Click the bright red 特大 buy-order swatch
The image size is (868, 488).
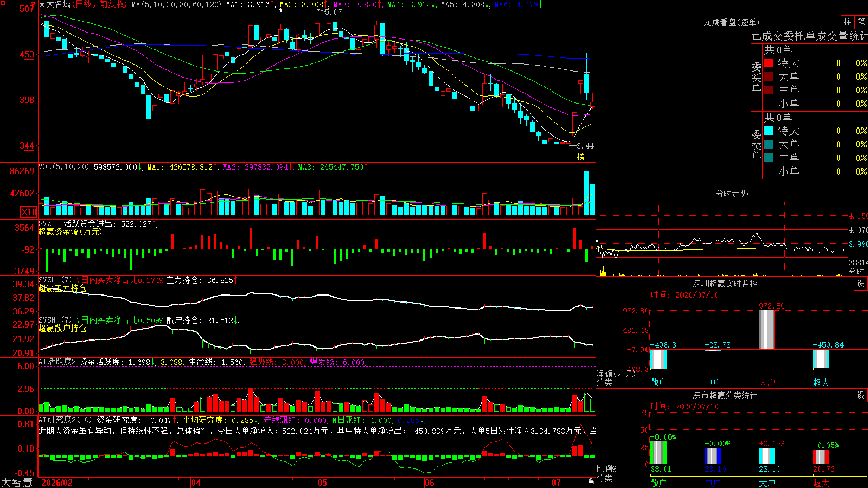768,63
